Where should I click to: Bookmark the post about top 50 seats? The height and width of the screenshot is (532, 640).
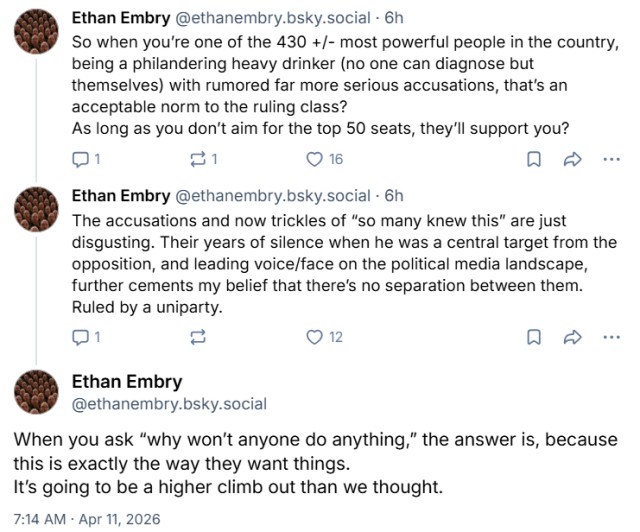click(534, 158)
